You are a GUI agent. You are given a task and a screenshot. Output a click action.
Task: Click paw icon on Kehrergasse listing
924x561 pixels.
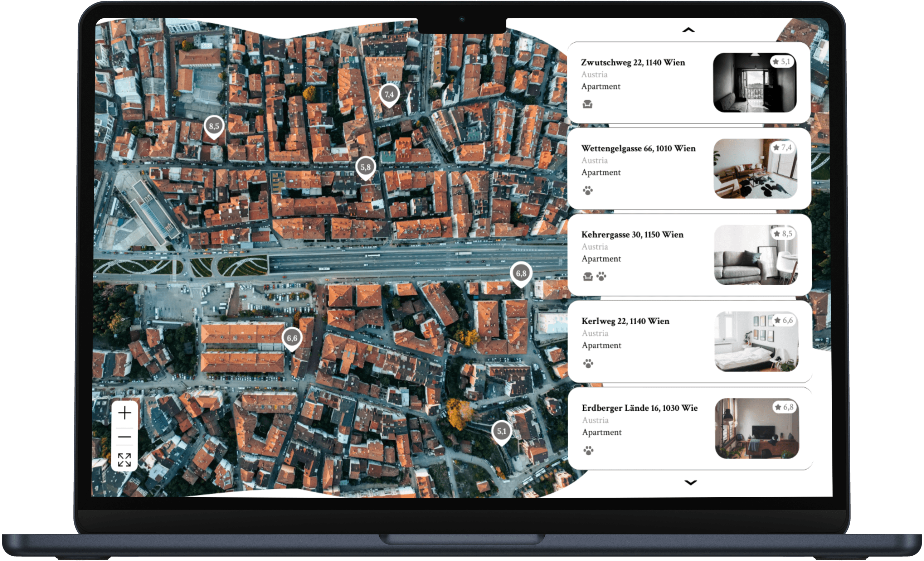tap(601, 276)
